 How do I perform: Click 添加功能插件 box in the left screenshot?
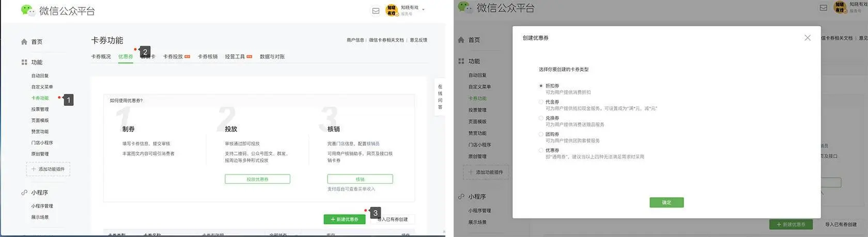tap(48, 169)
